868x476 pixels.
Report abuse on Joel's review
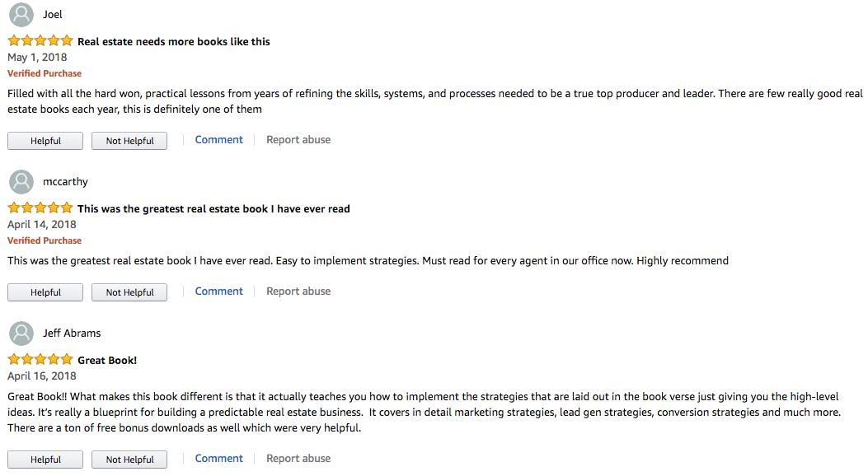click(x=298, y=140)
